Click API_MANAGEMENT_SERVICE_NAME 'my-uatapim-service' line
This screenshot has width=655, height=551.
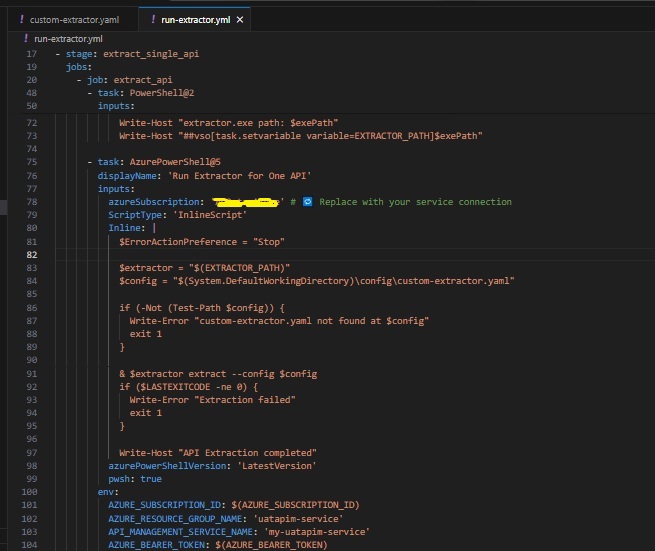pyautogui.click(x=239, y=532)
